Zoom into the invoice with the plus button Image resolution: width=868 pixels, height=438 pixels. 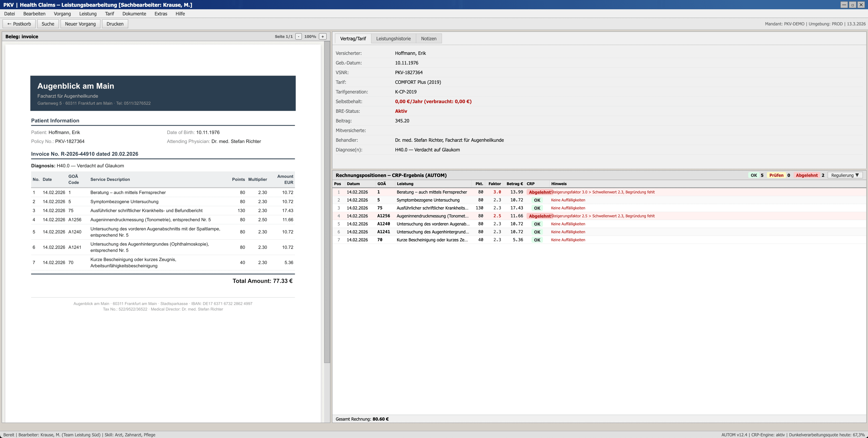(323, 36)
